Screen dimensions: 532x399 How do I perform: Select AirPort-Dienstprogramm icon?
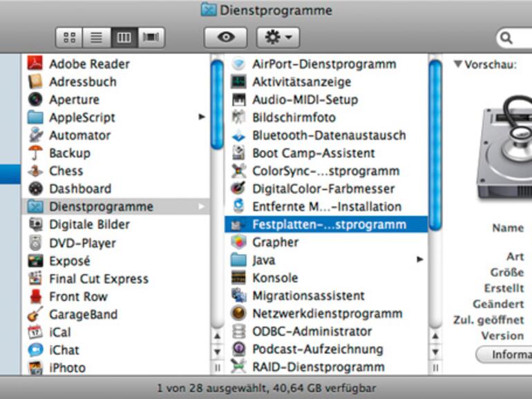pos(238,64)
